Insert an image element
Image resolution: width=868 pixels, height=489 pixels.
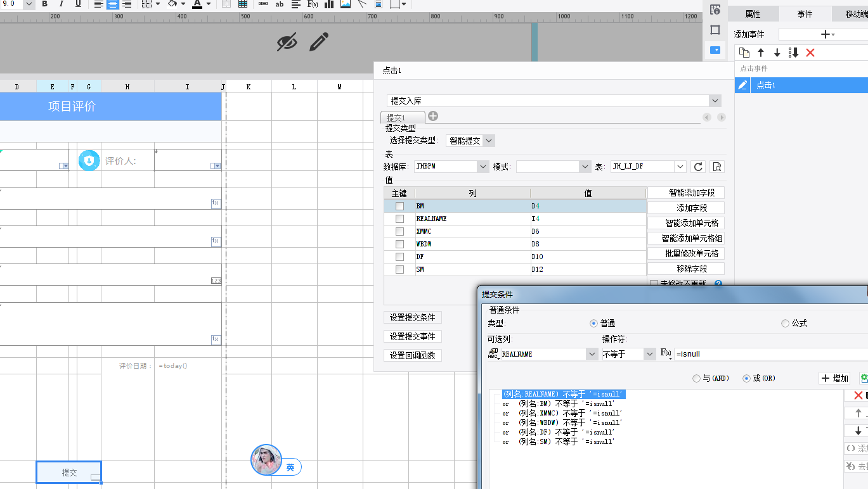[x=346, y=4]
